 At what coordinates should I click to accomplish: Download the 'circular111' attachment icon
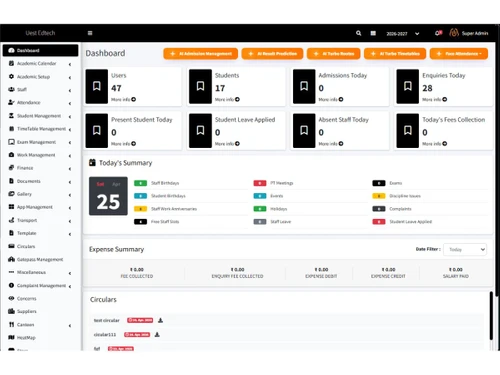pos(157,334)
